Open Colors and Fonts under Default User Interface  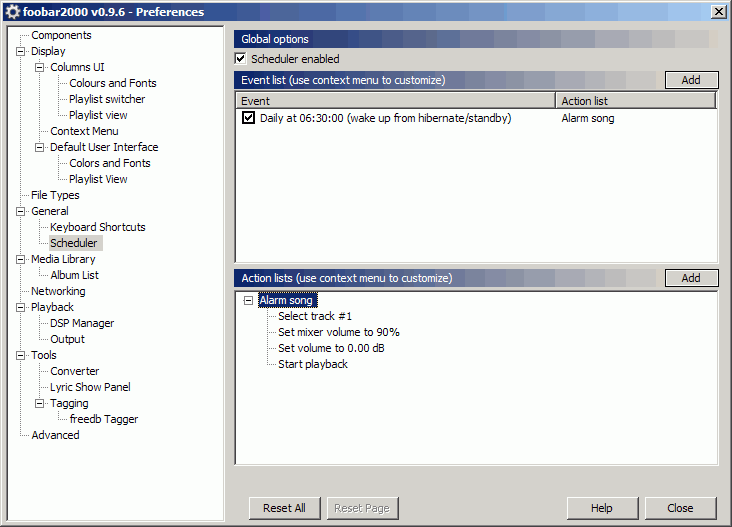coord(110,163)
